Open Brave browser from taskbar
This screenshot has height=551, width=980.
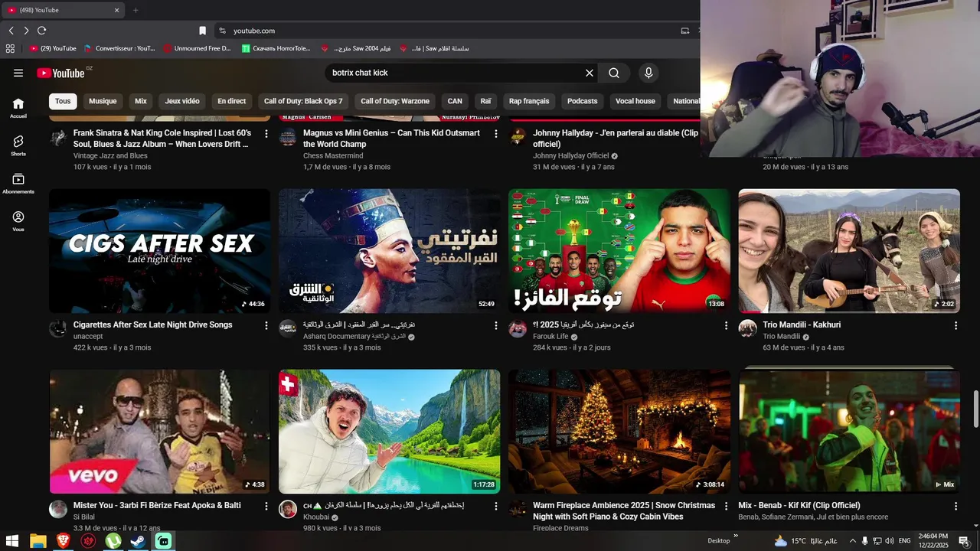[x=63, y=541]
